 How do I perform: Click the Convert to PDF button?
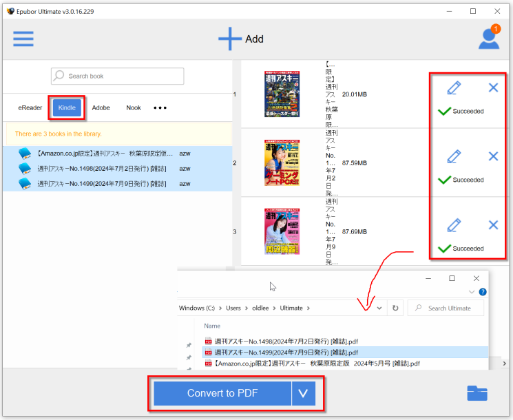tap(222, 393)
